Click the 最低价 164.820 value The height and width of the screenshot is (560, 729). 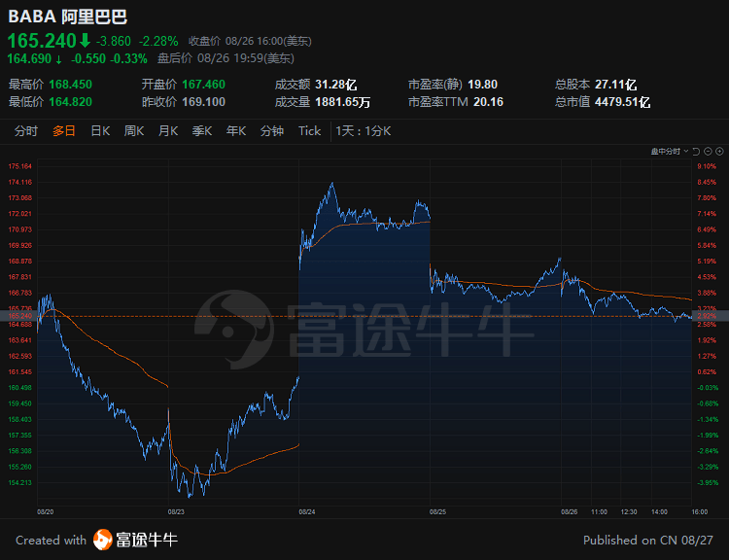tap(70, 101)
